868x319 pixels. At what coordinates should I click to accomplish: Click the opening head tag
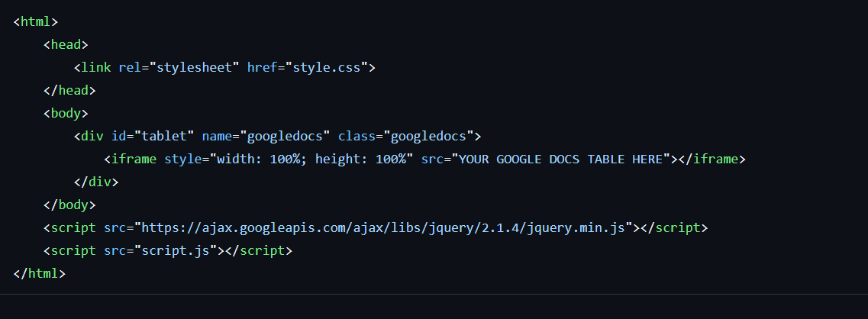(x=66, y=44)
